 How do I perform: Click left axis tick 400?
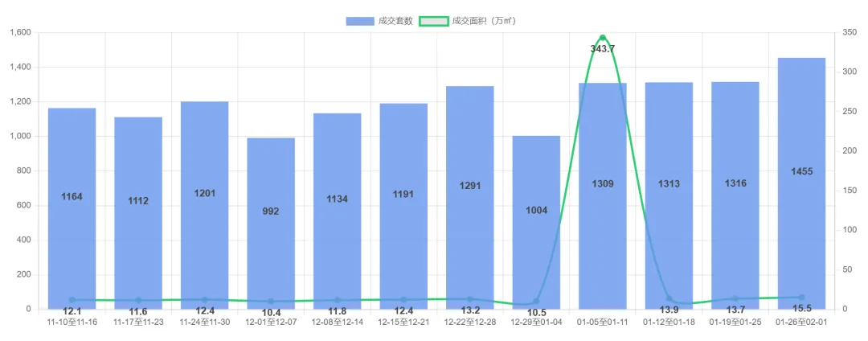[24, 240]
